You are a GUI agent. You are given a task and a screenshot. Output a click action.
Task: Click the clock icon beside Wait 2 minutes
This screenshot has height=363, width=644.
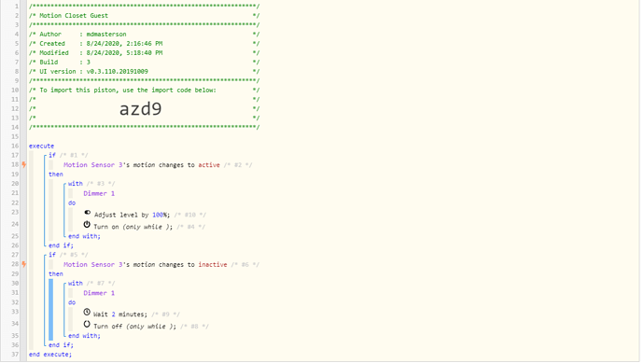[x=87, y=312]
